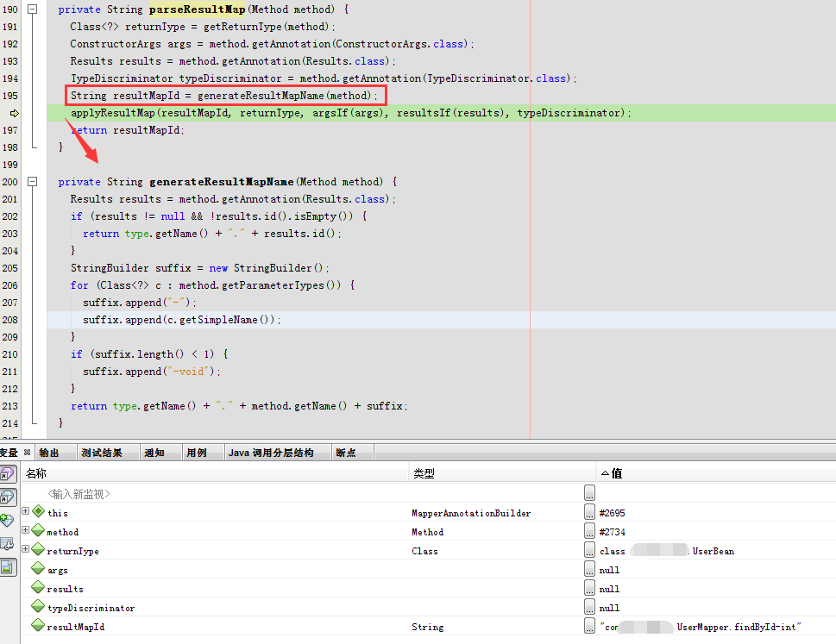This screenshot has width=836, height=644.
Task: Collapse the generateResultMapName method fold marker
Action: coord(33,182)
